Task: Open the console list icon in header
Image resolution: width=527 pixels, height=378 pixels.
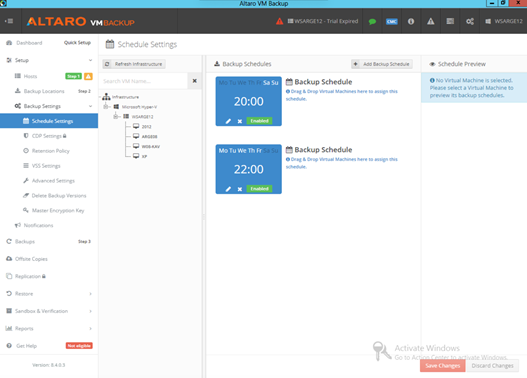Action: click(x=450, y=21)
